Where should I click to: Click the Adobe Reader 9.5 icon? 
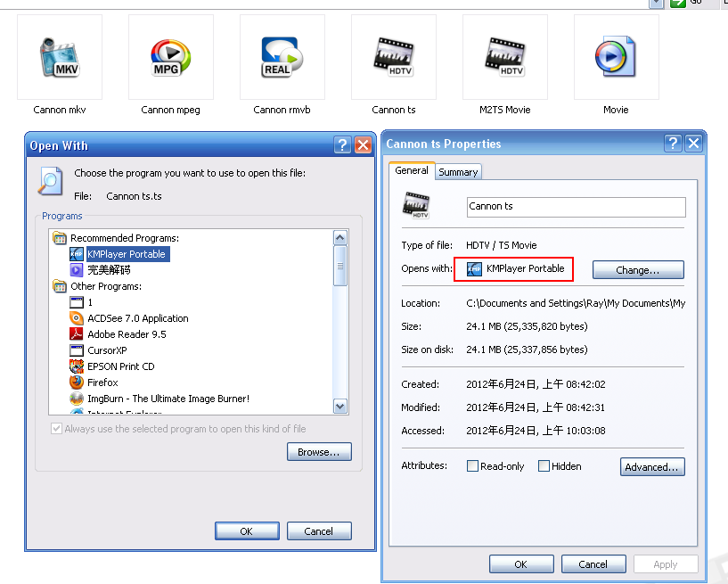[76, 334]
